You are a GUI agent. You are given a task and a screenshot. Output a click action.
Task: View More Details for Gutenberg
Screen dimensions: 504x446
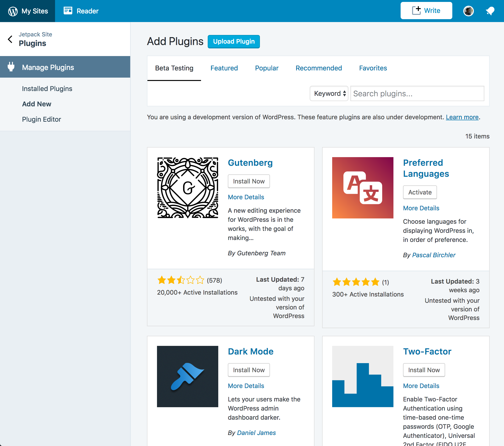(246, 197)
